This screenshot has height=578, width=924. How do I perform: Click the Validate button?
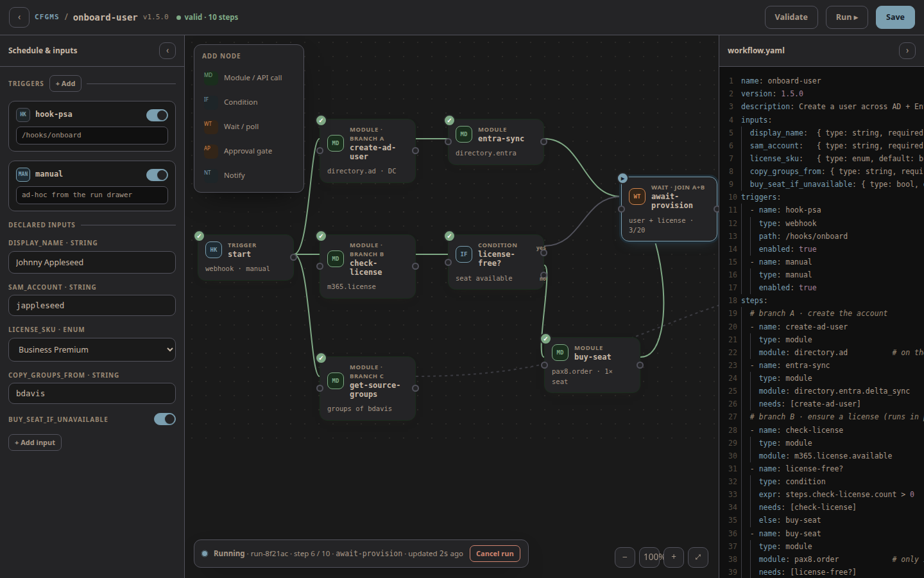click(x=791, y=17)
